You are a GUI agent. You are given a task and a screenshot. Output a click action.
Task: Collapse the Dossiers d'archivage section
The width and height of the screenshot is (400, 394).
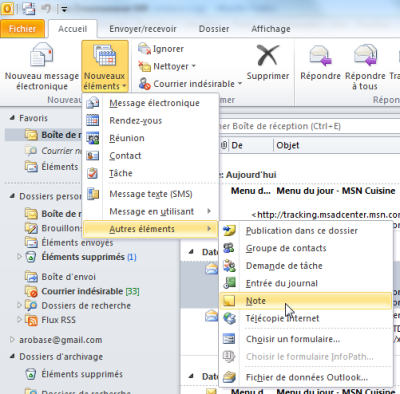point(12,356)
